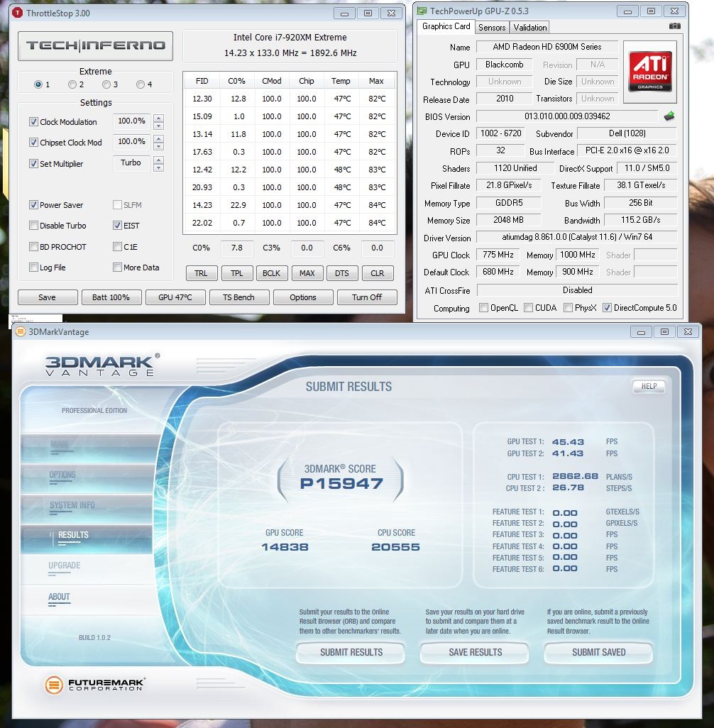Click the 3DMarkVantage title bar icon
The height and width of the screenshot is (728, 714).
click(21, 331)
